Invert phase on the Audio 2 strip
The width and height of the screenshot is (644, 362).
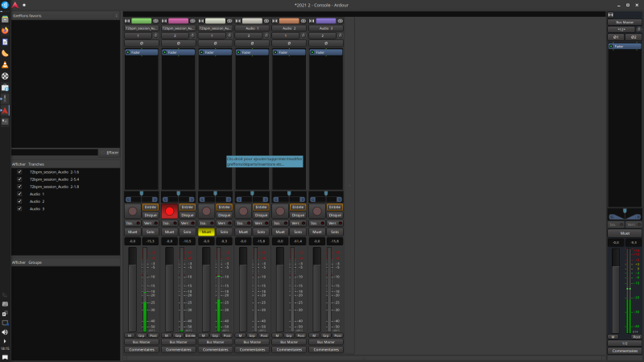[x=289, y=43]
